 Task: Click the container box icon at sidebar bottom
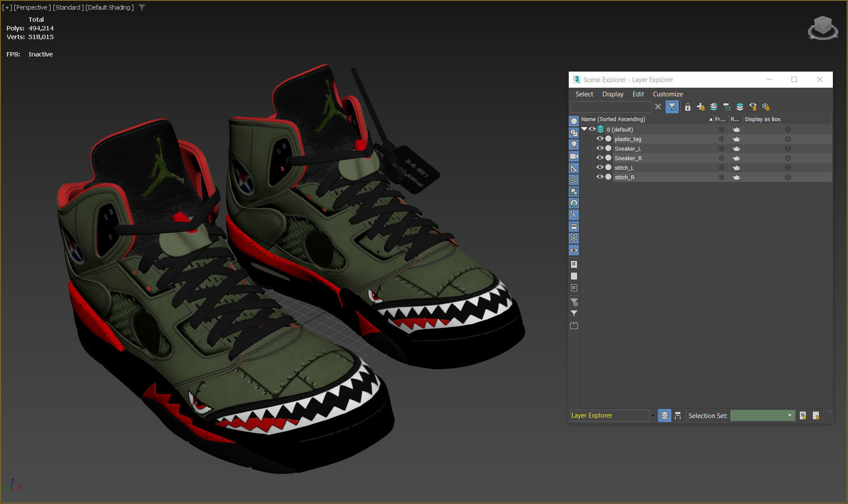pos(574,326)
